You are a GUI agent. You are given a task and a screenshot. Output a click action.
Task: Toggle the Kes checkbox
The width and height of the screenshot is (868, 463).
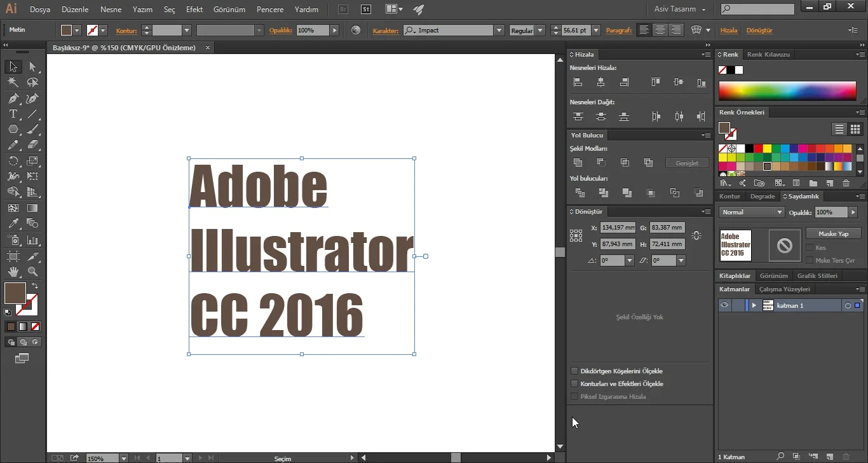810,247
